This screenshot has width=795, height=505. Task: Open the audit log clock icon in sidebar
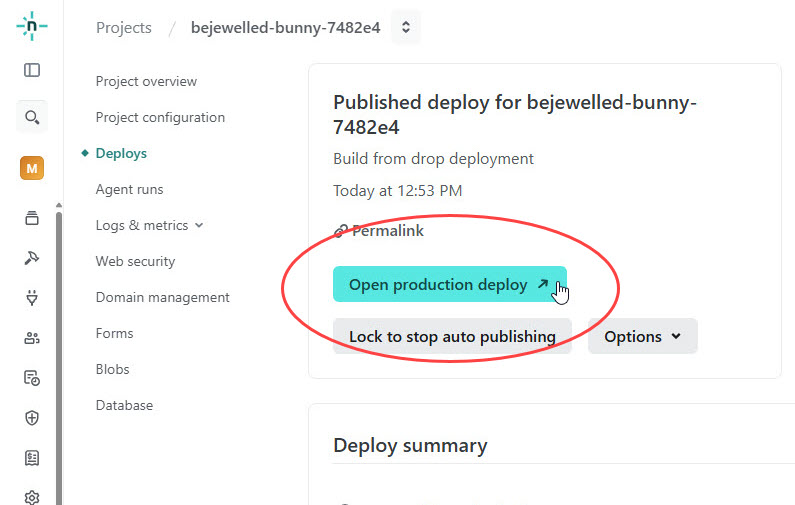[x=32, y=378]
